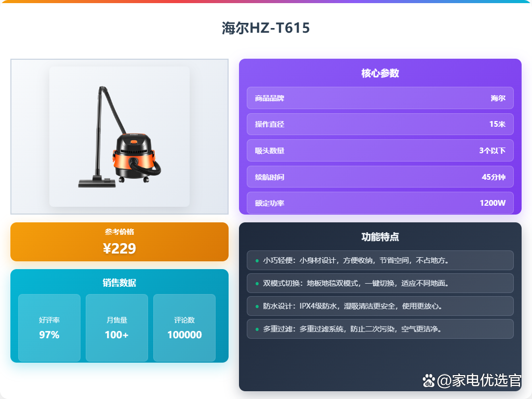Select the brand value 海尔

click(x=498, y=98)
